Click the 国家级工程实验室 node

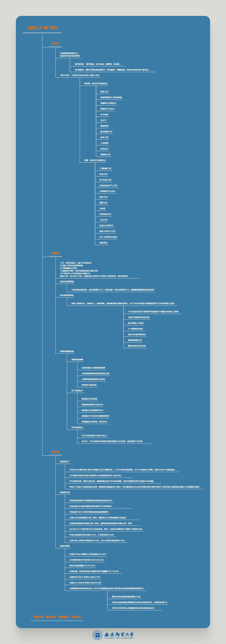tap(89, 399)
